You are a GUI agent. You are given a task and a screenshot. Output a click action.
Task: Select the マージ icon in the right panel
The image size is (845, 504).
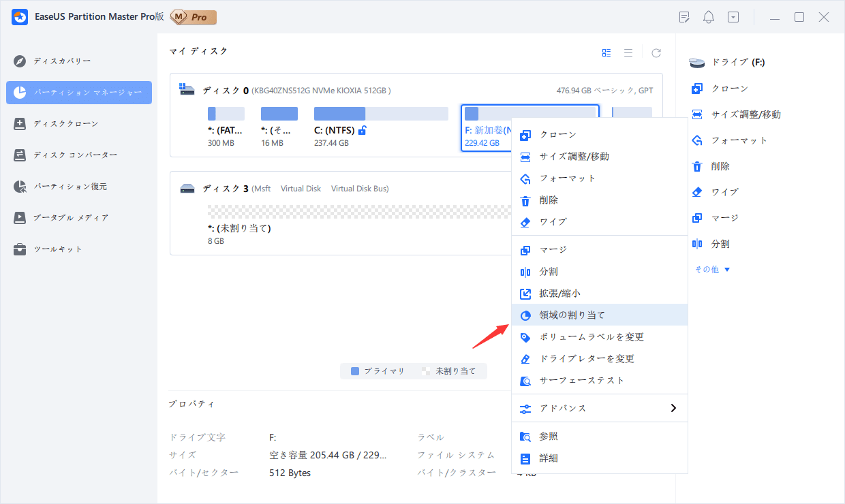click(696, 217)
